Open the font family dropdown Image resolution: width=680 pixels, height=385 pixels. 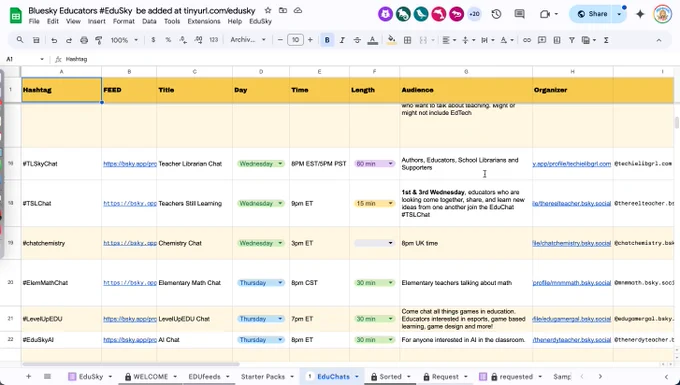[x=248, y=40]
